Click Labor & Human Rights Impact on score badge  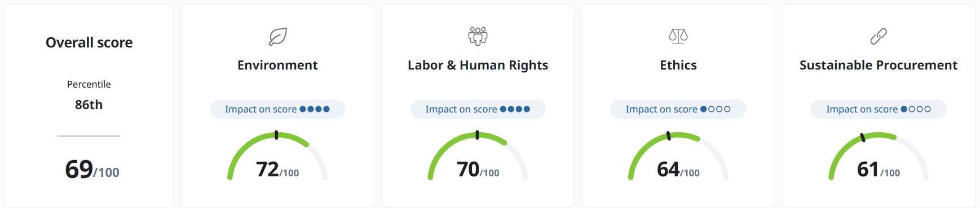click(478, 109)
